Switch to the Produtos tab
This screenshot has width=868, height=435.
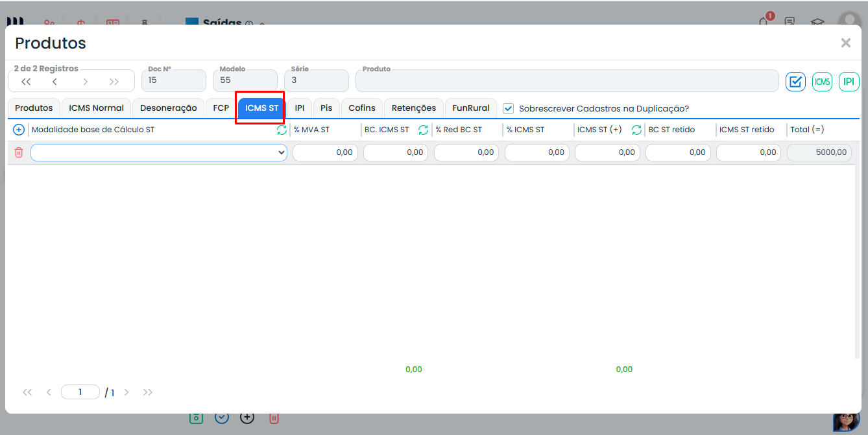coord(34,108)
